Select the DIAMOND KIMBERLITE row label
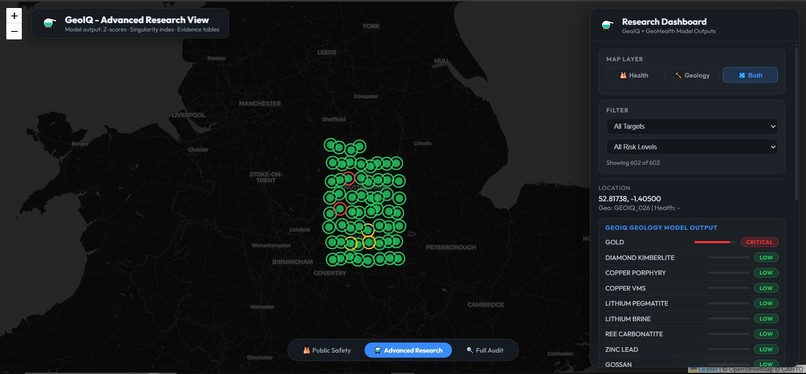Image resolution: width=806 pixels, height=374 pixels. point(639,257)
